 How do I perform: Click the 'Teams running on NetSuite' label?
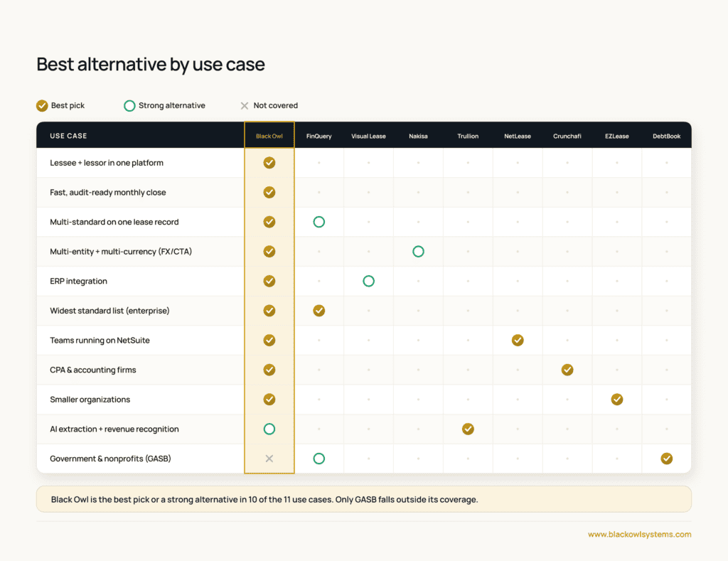tap(100, 341)
